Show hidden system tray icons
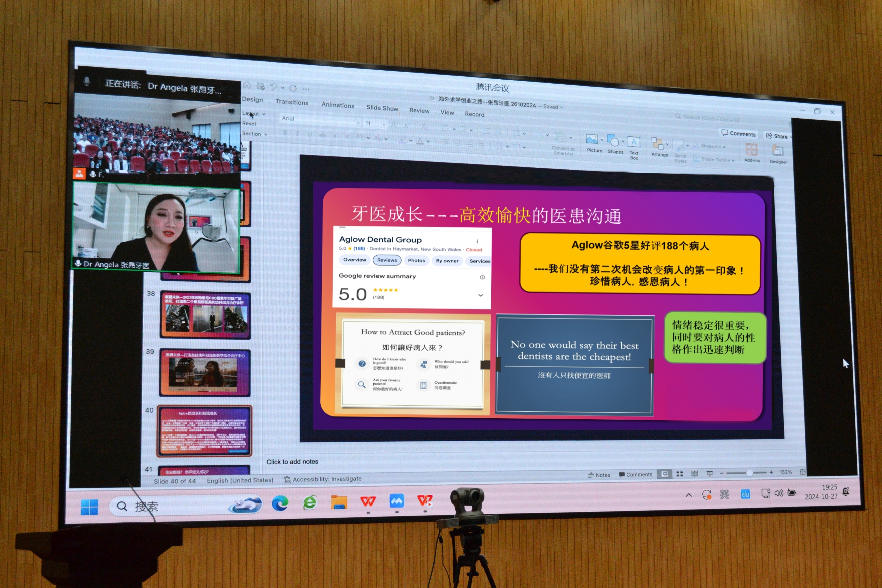Screen dimensions: 882x588 pos(688,495)
